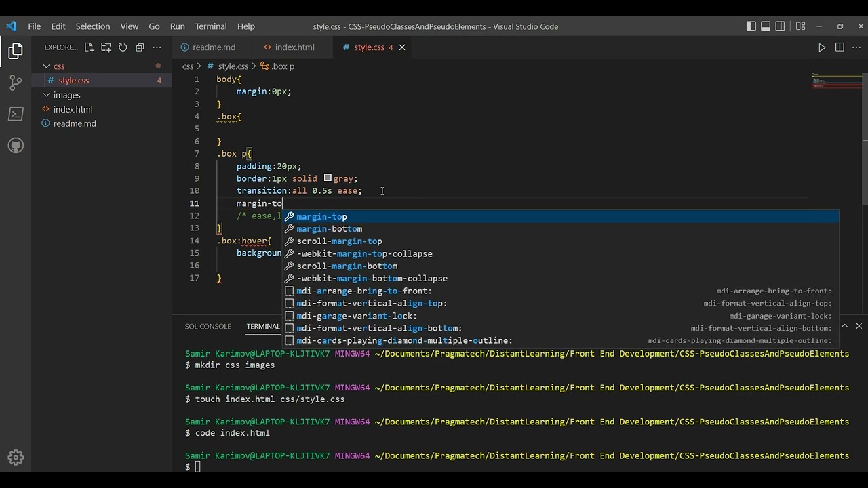Switch to SQL CONSOLE panel tab

[x=208, y=326]
